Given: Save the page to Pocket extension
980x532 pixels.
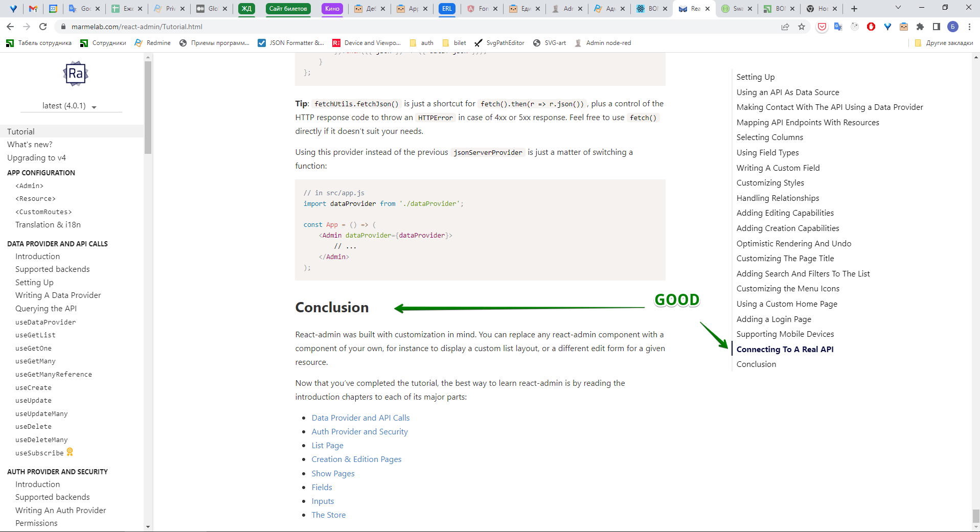Looking at the screenshot, I should point(821,27).
